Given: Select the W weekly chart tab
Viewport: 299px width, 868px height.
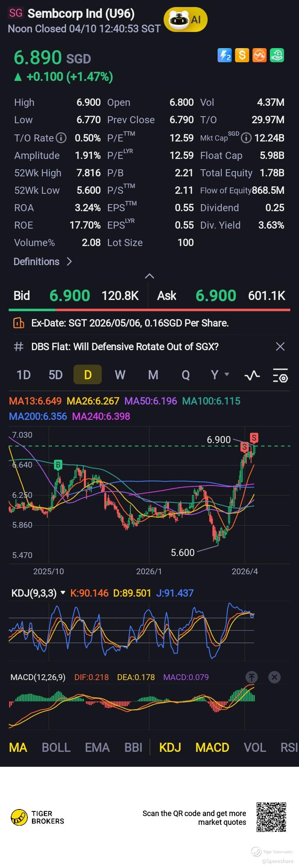Looking at the screenshot, I should point(120,375).
